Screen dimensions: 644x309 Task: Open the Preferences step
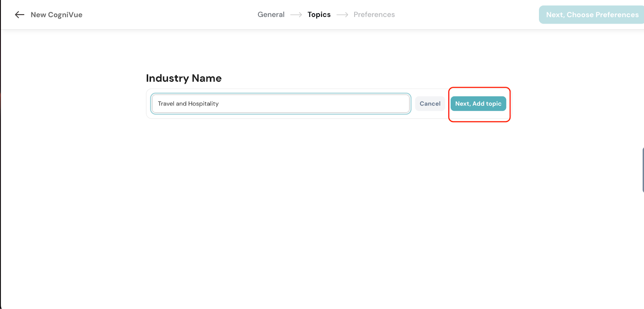374,14
